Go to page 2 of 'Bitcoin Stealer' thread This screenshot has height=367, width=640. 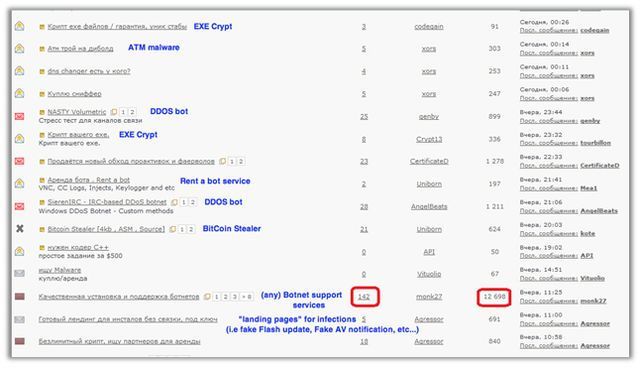191,229
